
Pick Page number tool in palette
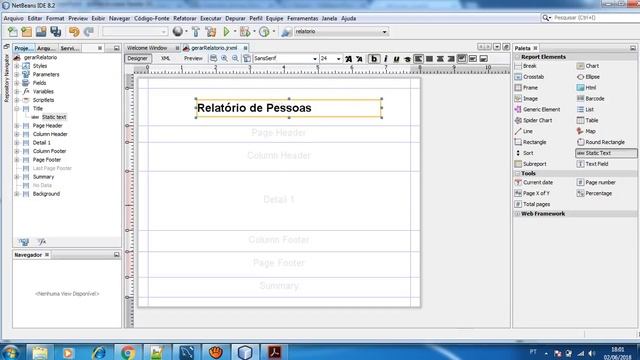(x=596, y=182)
